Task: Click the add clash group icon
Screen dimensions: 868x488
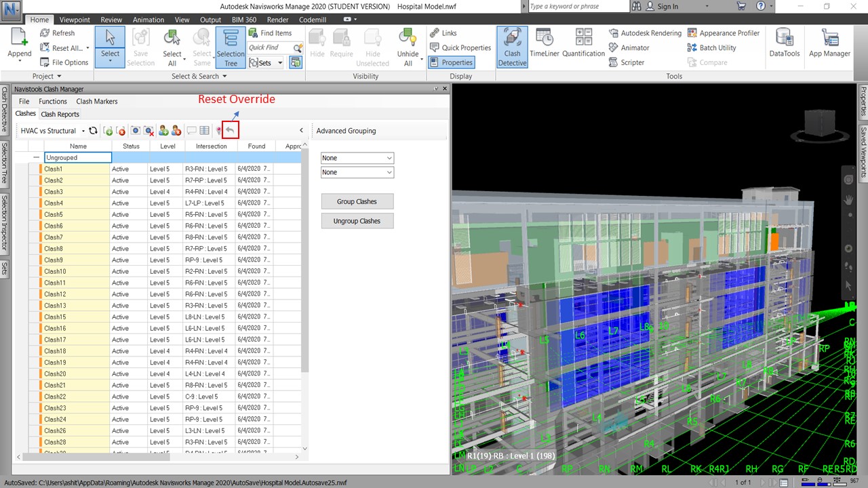Action: point(108,131)
